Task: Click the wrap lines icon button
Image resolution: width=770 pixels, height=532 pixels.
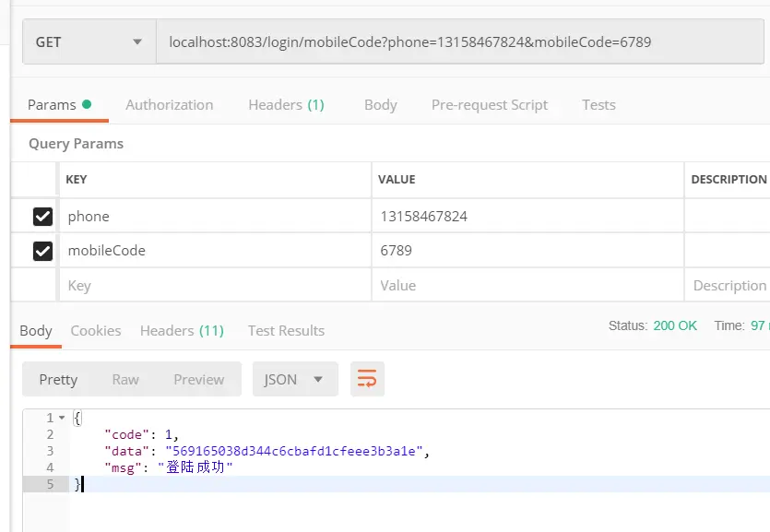Action: [x=367, y=379]
